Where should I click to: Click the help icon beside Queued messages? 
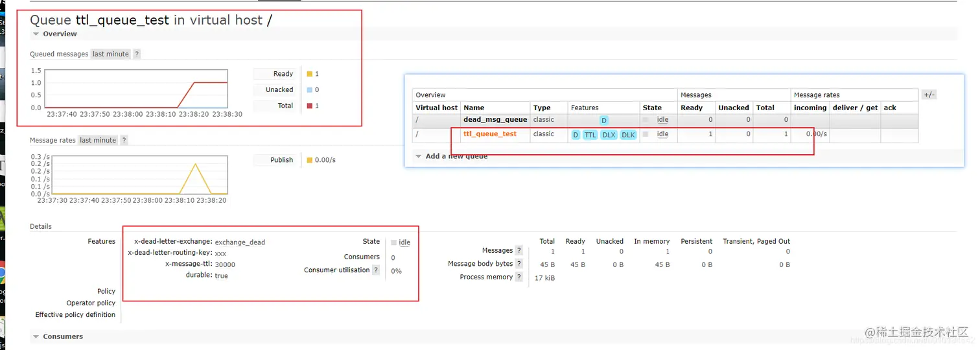pyautogui.click(x=137, y=54)
